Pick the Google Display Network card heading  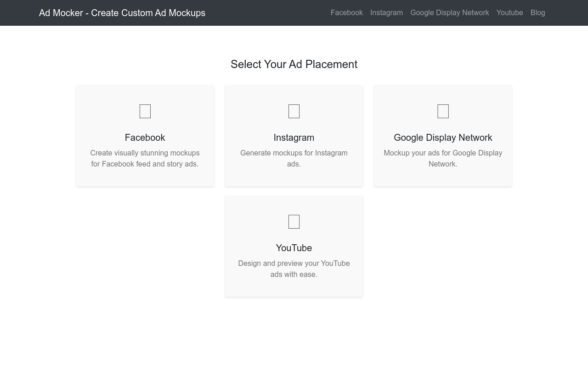443,138
